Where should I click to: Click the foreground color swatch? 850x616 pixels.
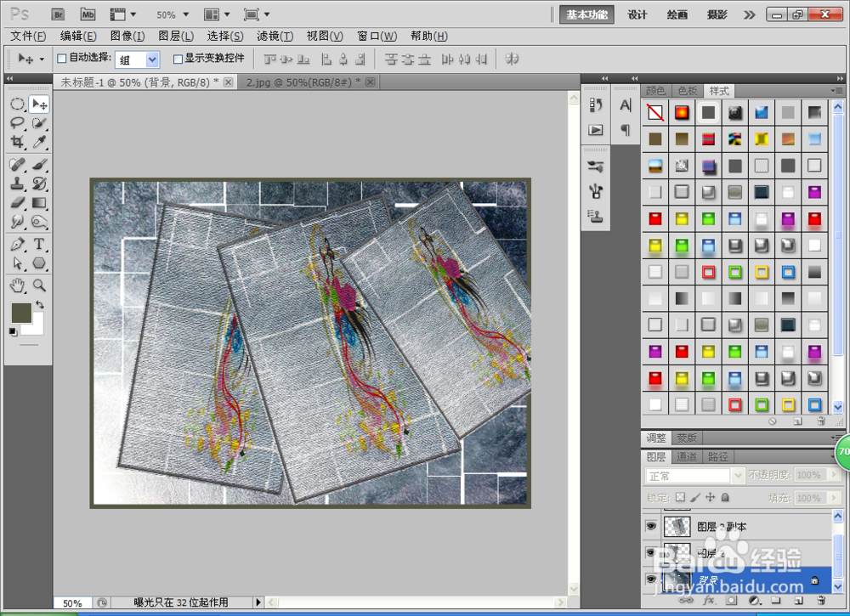click(22, 313)
